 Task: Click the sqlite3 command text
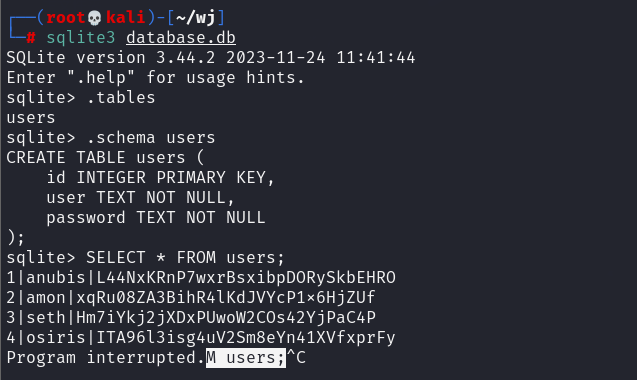coord(81,38)
